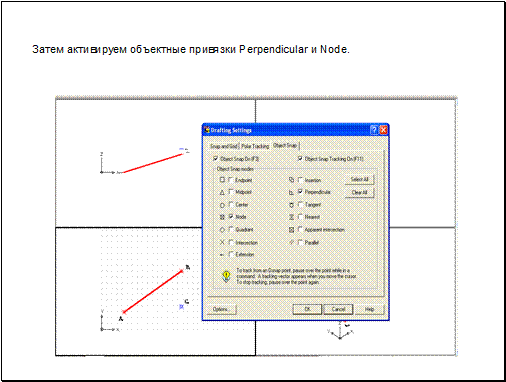506x382 pixels.
Task: Click the 3D UCS axis icon below the dialog
Action: (x=340, y=331)
